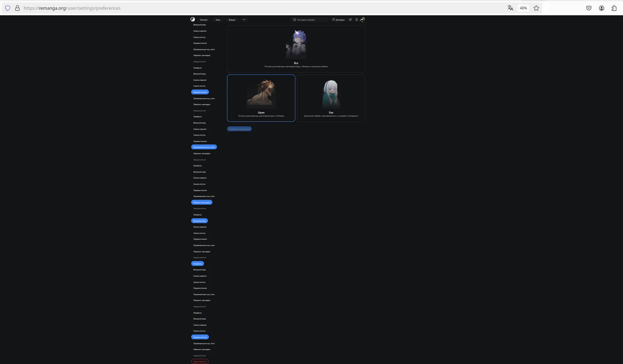
Task: Click the search field in header
Action: pos(310,20)
